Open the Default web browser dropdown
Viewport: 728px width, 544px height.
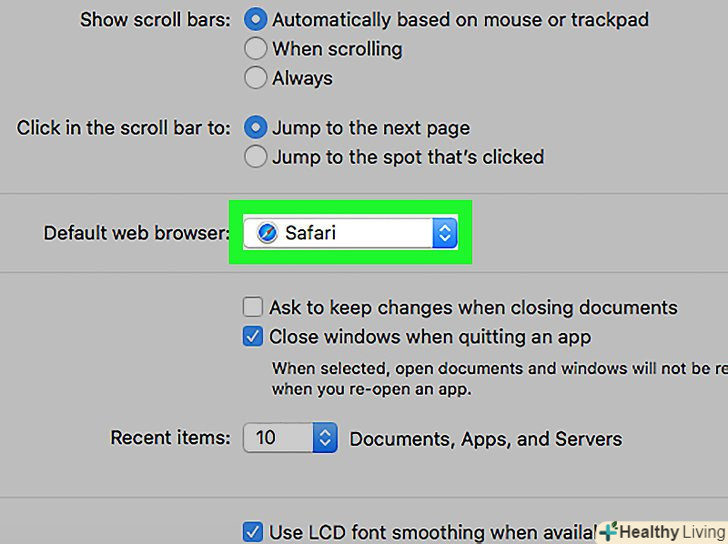(350, 233)
